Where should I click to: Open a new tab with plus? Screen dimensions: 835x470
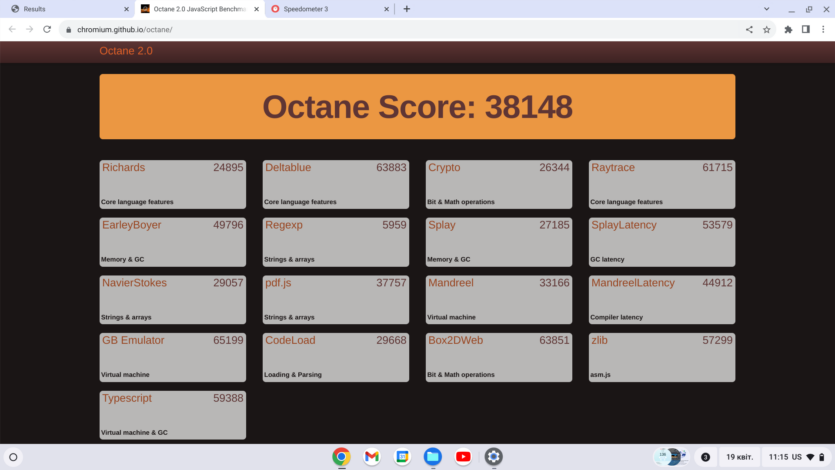point(407,9)
